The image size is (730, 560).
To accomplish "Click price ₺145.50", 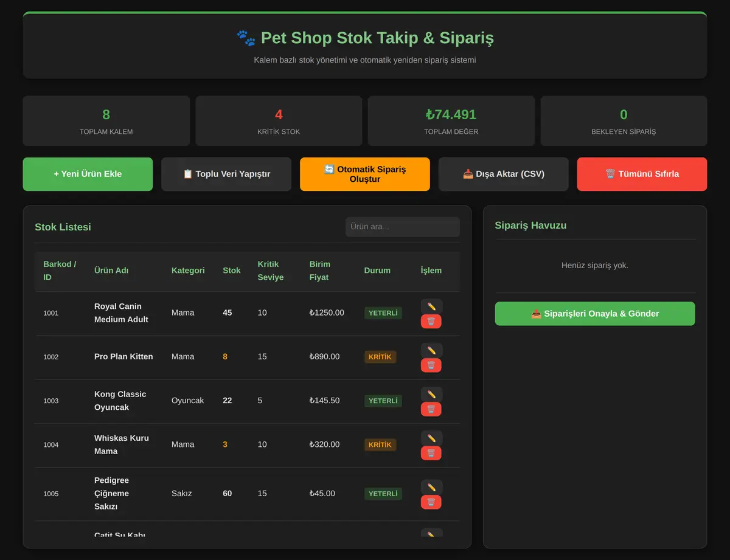I will click(x=325, y=401).
